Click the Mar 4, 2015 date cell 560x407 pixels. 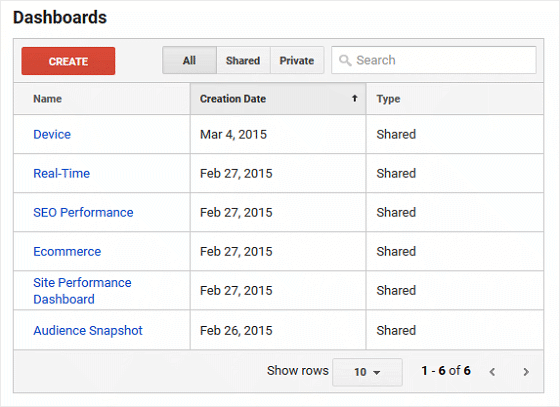234,135
